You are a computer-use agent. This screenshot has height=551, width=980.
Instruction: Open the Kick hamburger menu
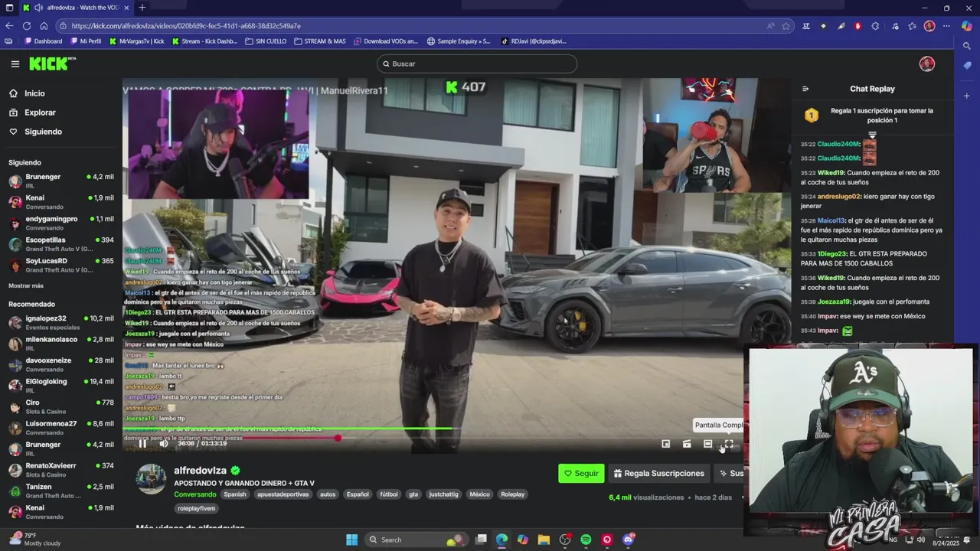(x=15, y=64)
